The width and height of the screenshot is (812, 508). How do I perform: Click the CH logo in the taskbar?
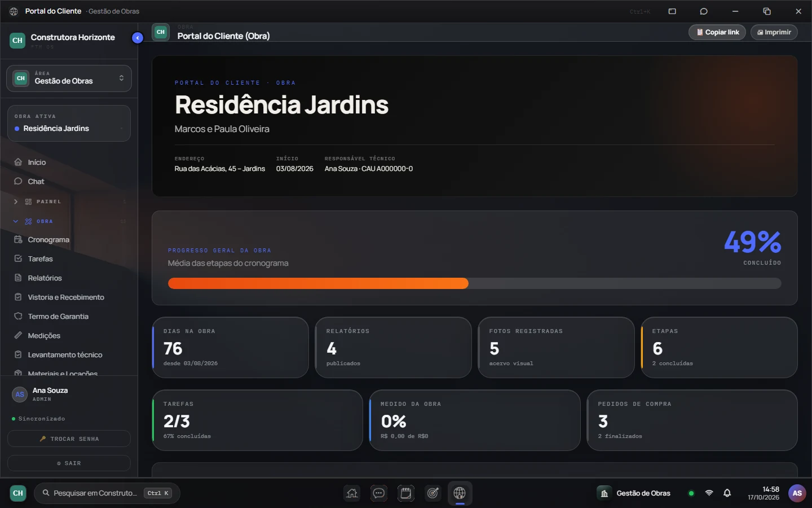tap(18, 493)
